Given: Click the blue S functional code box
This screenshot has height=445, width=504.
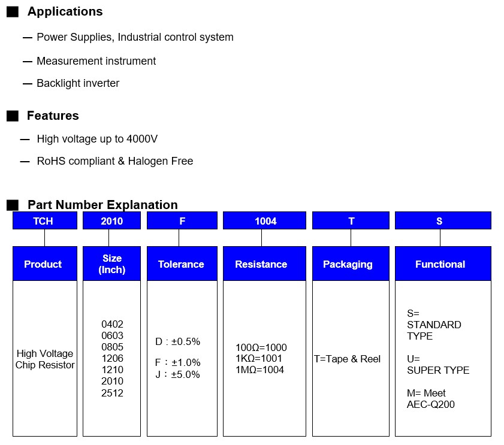Looking at the screenshot, I should click(x=442, y=221).
